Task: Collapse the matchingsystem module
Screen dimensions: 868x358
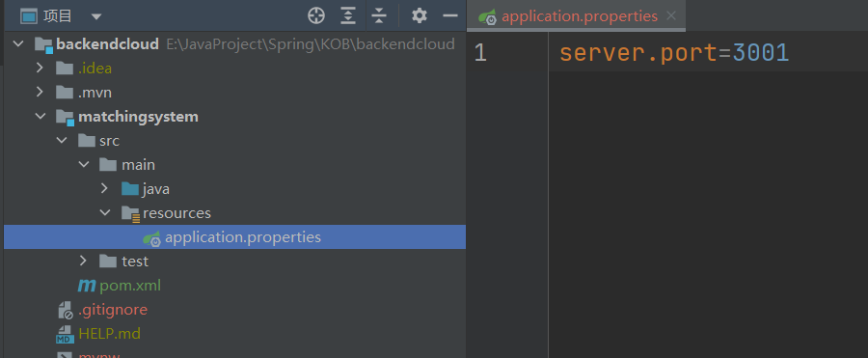Action: [x=40, y=117]
